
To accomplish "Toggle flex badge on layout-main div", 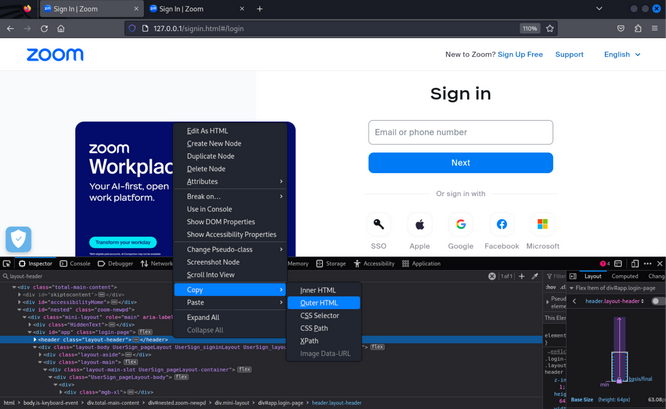I will (130, 362).
